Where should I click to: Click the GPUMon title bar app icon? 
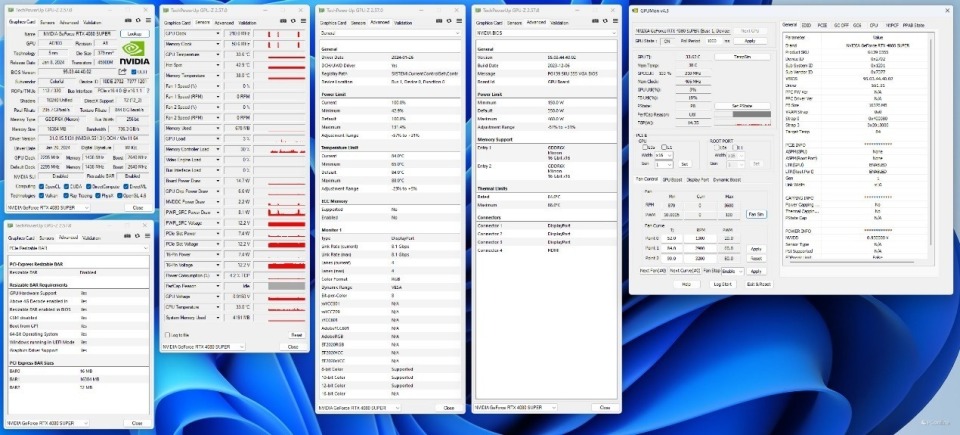(x=635, y=11)
